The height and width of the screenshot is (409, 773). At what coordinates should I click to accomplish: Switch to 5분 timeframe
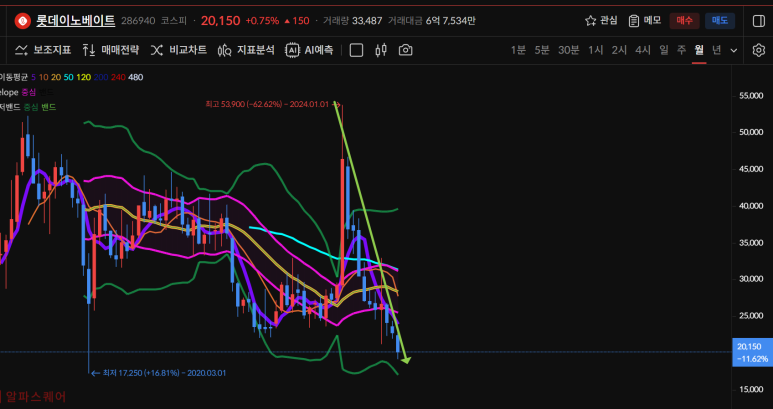coord(542,50)
